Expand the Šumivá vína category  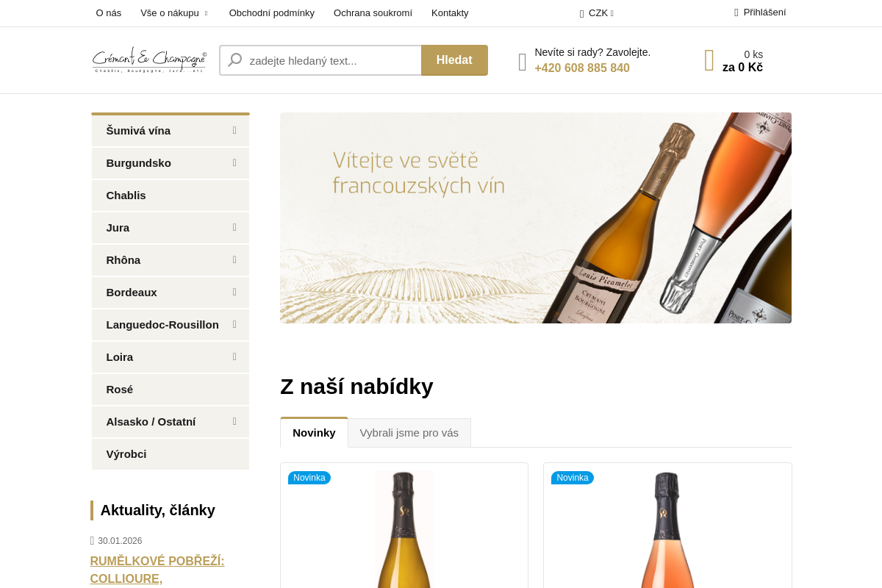(x=234, y=130)
